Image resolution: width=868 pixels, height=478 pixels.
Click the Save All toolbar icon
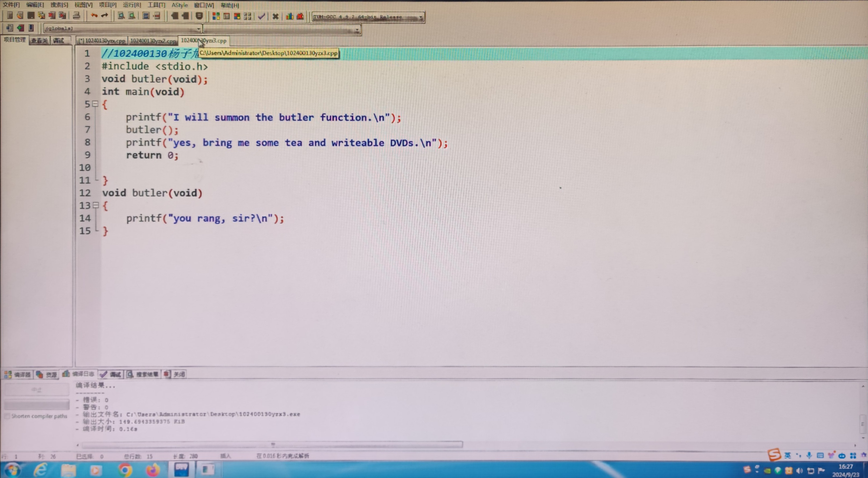(x=41, y=16)
